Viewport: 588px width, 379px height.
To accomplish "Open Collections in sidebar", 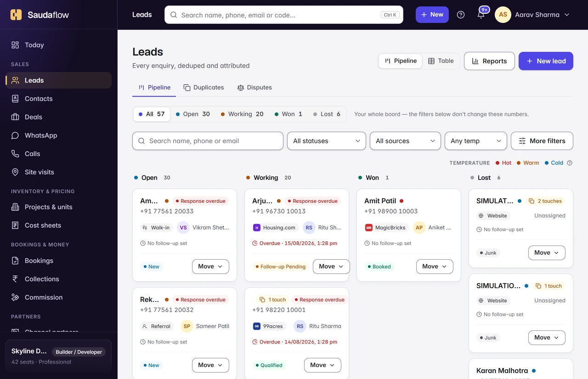I will [x=58, y=279].
